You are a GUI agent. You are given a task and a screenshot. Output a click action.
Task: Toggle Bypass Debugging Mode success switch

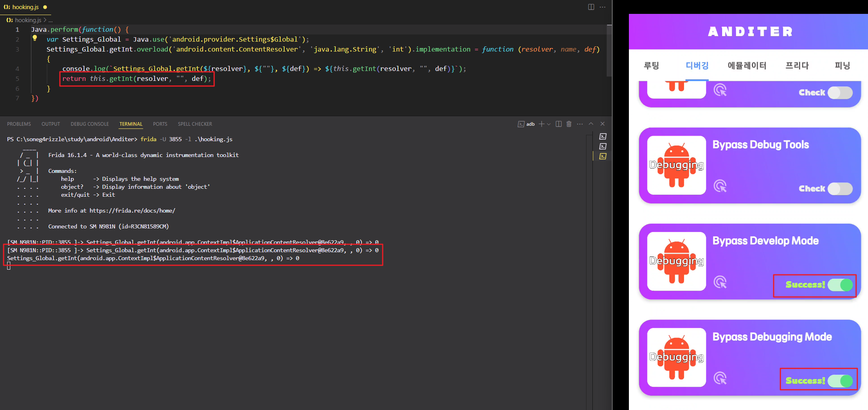pos(840,381)
